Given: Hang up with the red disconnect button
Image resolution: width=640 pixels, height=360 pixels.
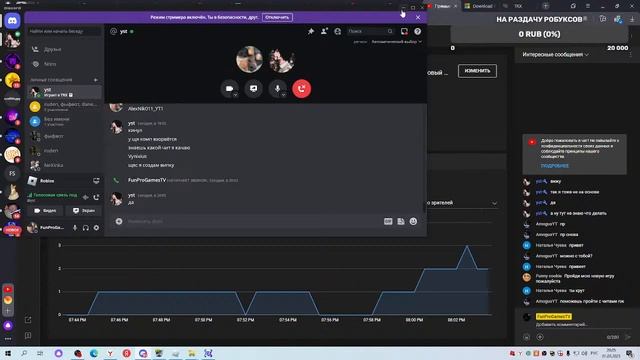Looking at the screenshot, I should click(x=302, y=89).
